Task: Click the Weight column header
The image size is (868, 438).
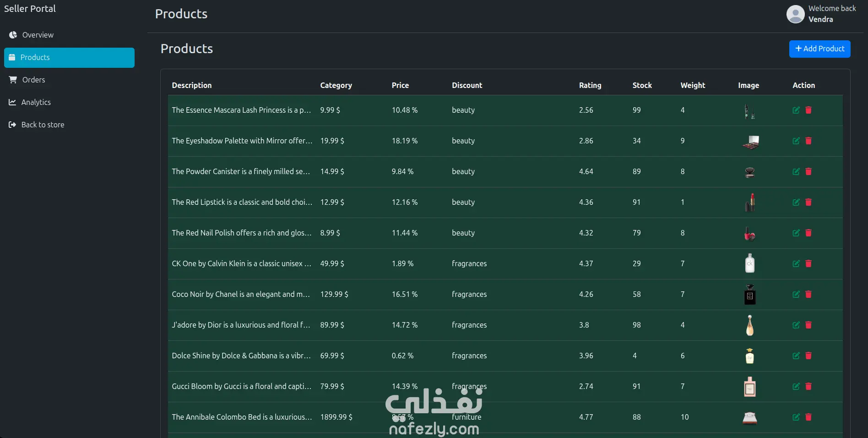Action: pyautogui.click(x=693, y=85)
